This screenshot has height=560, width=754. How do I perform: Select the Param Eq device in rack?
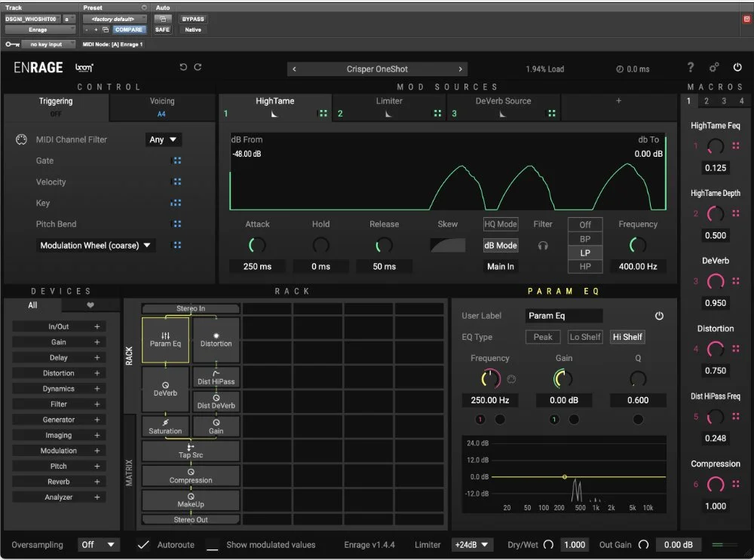[165, 340]
